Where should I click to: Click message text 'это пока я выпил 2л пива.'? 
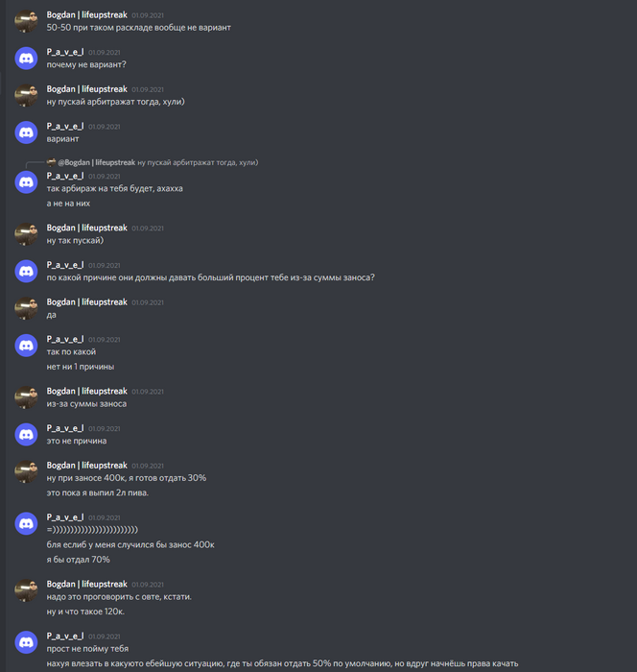pos(98,492)
